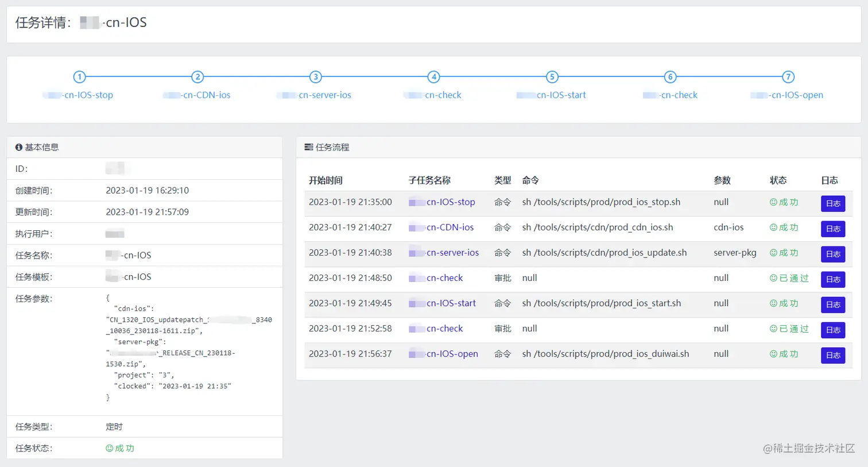
Task: Click the 状态 column header
Action: click(x=778, y=180)
